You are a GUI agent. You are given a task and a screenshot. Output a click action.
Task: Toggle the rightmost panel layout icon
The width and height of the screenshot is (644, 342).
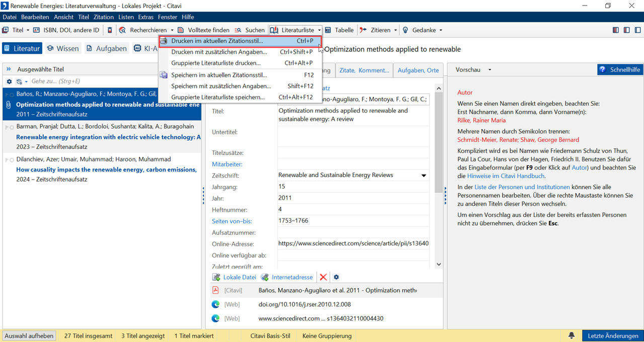click(x=636, y=30)
